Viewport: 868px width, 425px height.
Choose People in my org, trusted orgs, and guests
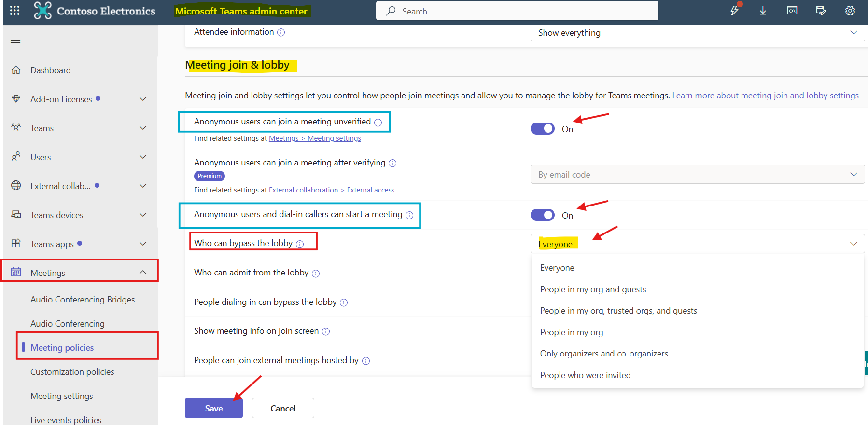(x=698, y=311)
